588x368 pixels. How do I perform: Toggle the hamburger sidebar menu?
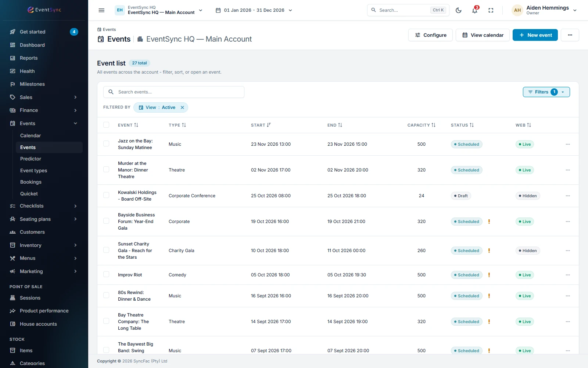(x=101, y=10)
